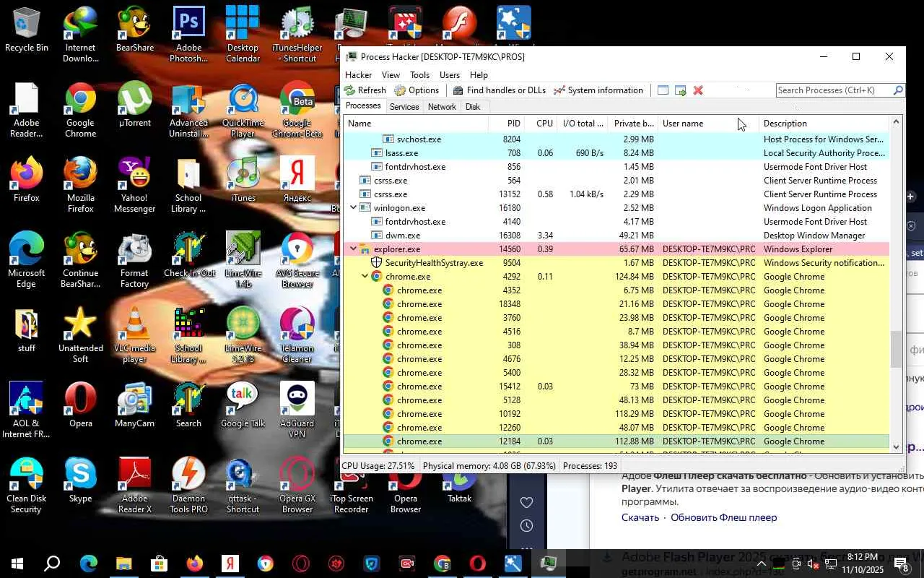
Task: Sort processes by the PID column header
Action: coord(507,124)
